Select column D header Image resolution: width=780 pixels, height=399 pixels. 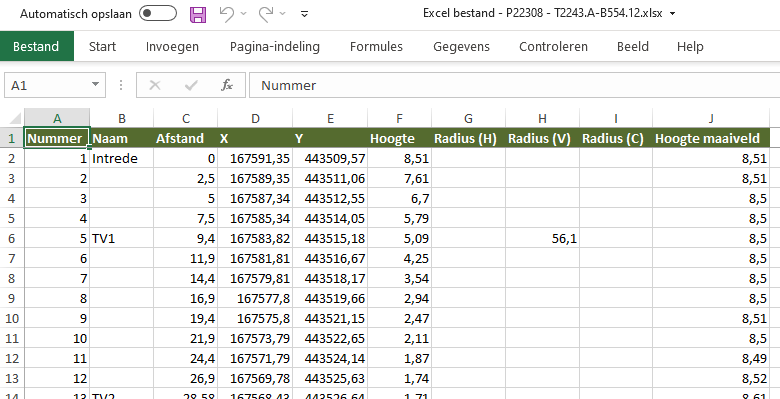255,118
